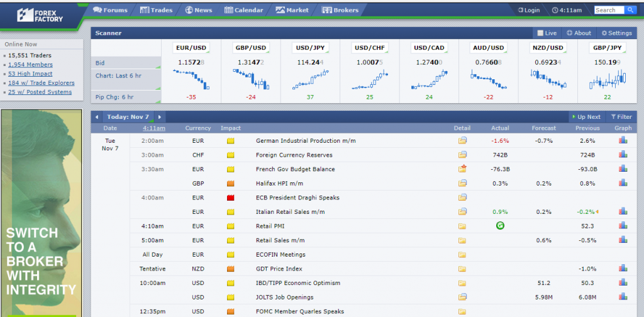The width and height of the screenshot is (644, 317).
Task: Switch to the Calendar tab
Action: 244,10
